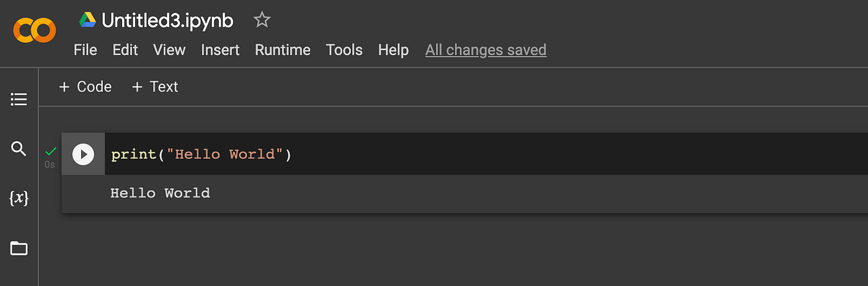Viewport: 868px width, 286px height.
Task: Open the table of contents sidebar icon
Action: point(19,99)
